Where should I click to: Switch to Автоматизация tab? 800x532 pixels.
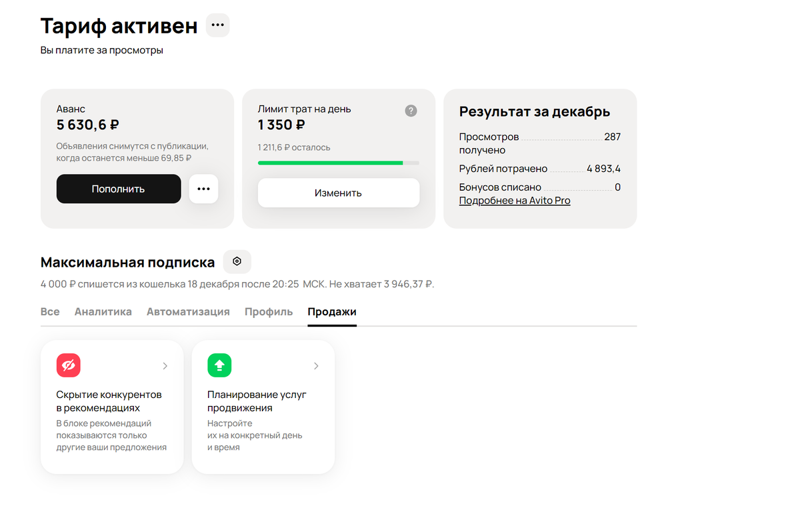(x=188, y=312)
